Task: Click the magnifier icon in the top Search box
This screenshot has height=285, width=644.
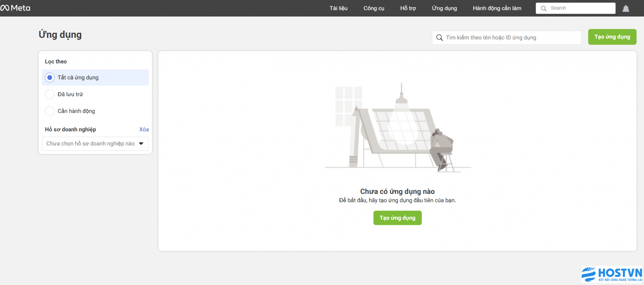Action: click(x=544, y=8)
